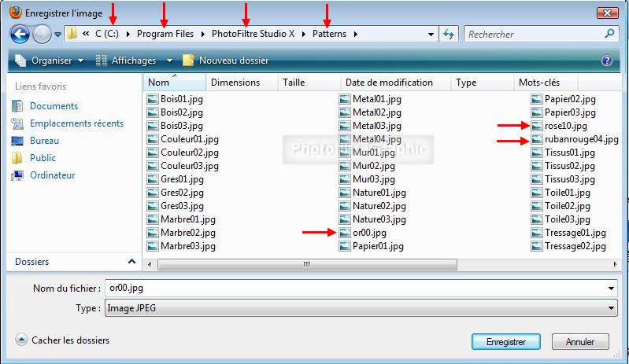Select Ordinateur in the sidebar
This screenshot has width=629, height=364.
[52, 175]
